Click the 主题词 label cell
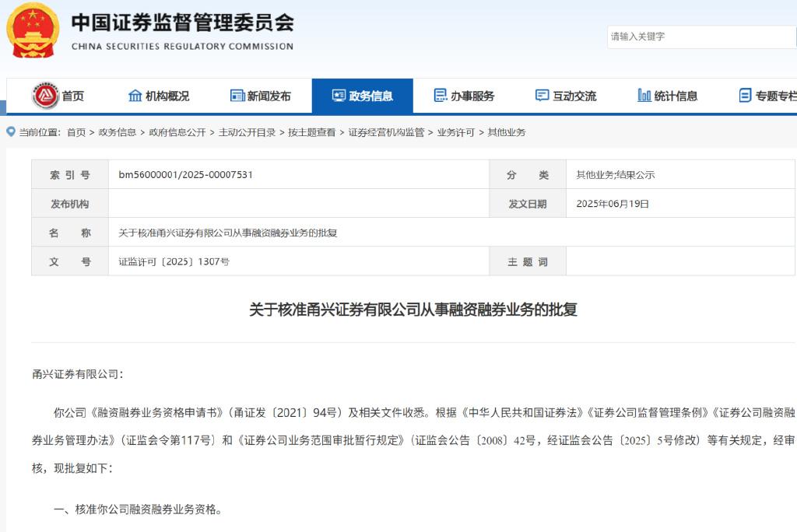Screen dimensions: 797x532 [528, 261]
